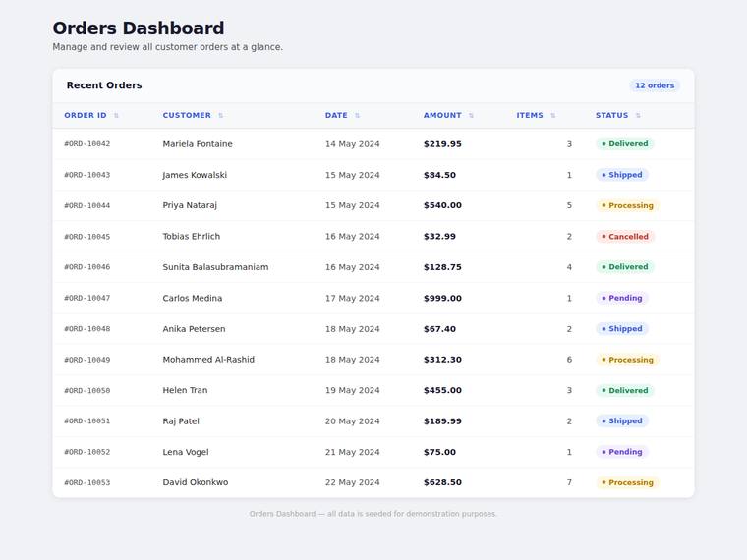Click the $628.50 amount
Image resolution: width=747 pixels, height=560 pixels.
click(442, 482)
